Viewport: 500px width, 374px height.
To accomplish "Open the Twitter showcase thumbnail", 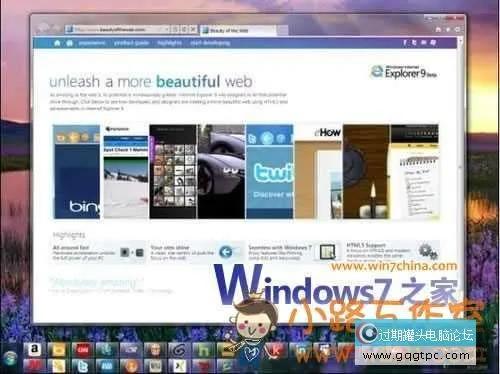I will pos(270,172).
